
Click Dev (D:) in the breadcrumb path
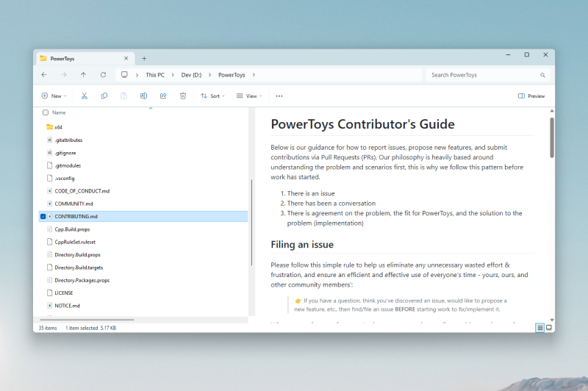point(192,75)
